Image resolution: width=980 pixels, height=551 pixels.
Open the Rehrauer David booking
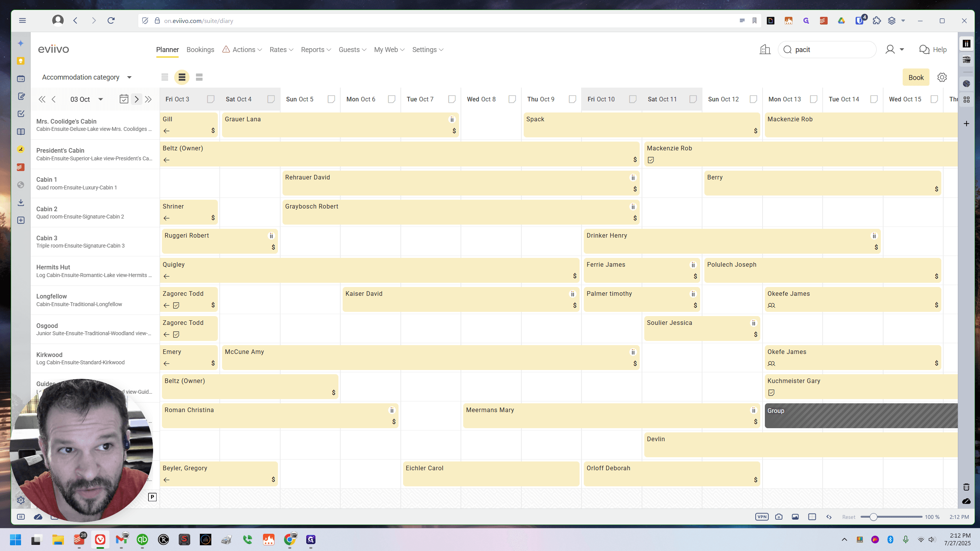click(461, 183)
